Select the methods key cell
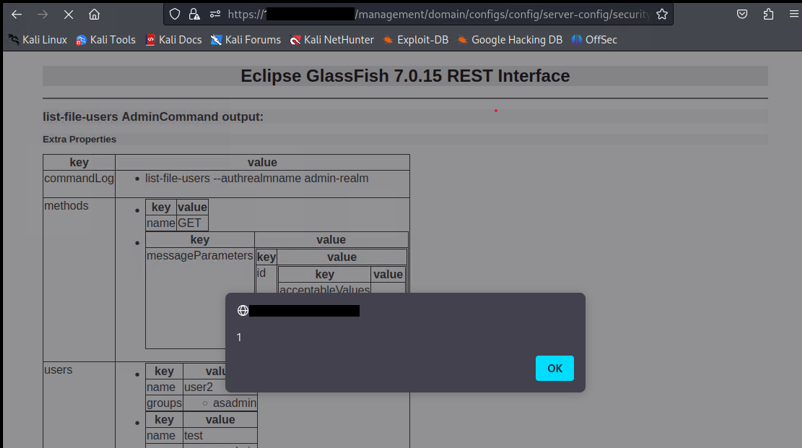Screen dimensions: 802x448 click(x=79, y=279)
